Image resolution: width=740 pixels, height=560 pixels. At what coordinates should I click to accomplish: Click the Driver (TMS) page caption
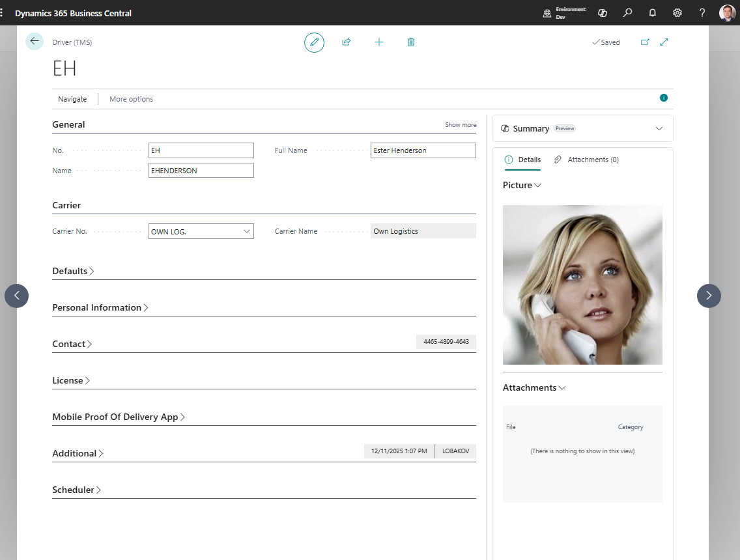tap(72, 42)
